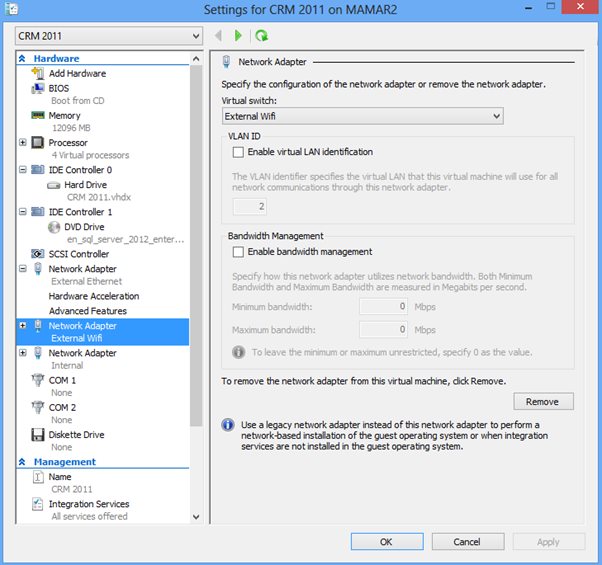Click the green forward navigation arrow
The height and width of the screenshot is (565, 602).
[238, 36]
